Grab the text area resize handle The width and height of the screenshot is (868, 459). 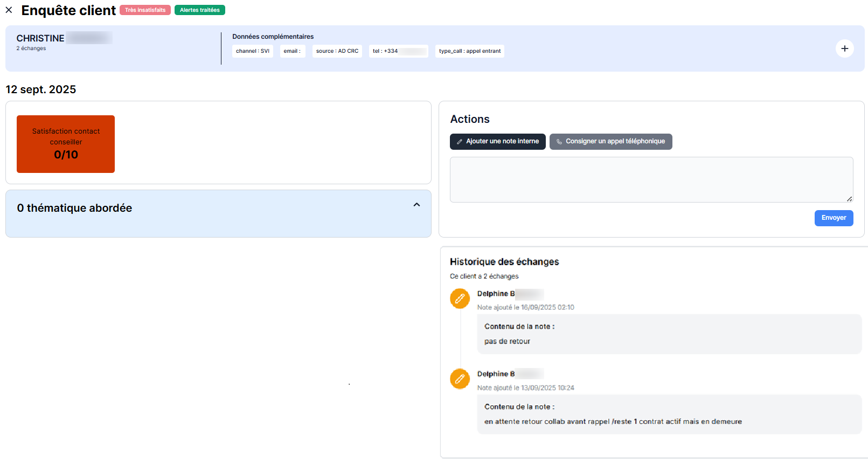tap(849, 199)
